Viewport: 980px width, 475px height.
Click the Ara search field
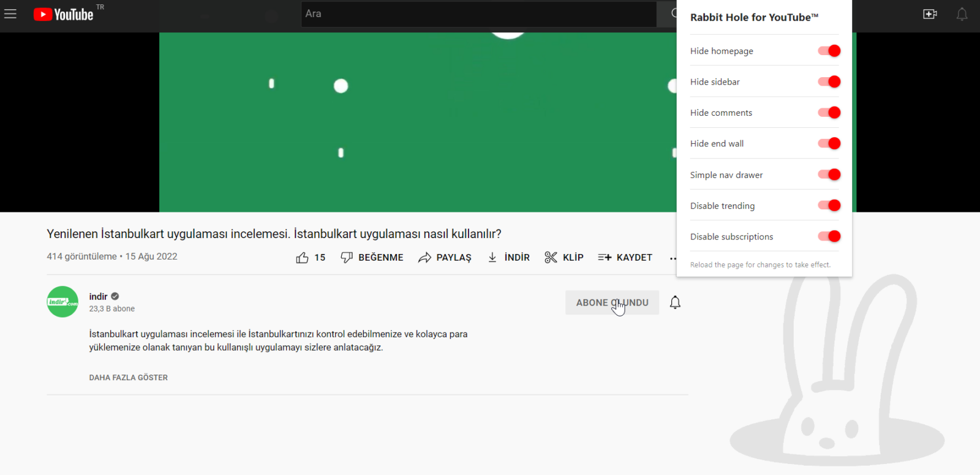point(478,13)
